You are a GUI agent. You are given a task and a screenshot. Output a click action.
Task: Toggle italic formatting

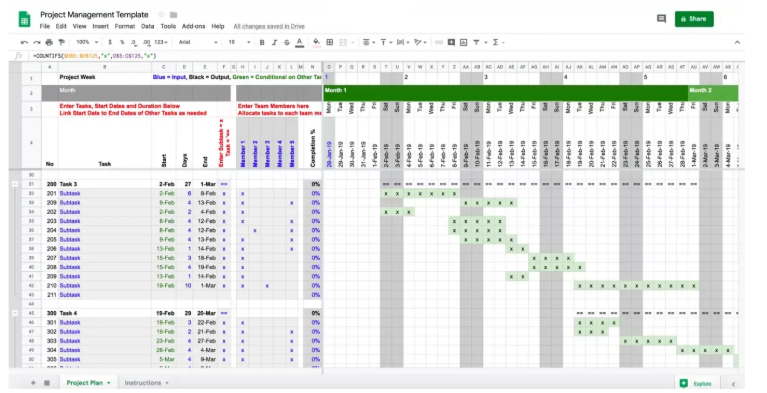click(x=274, y=43)
